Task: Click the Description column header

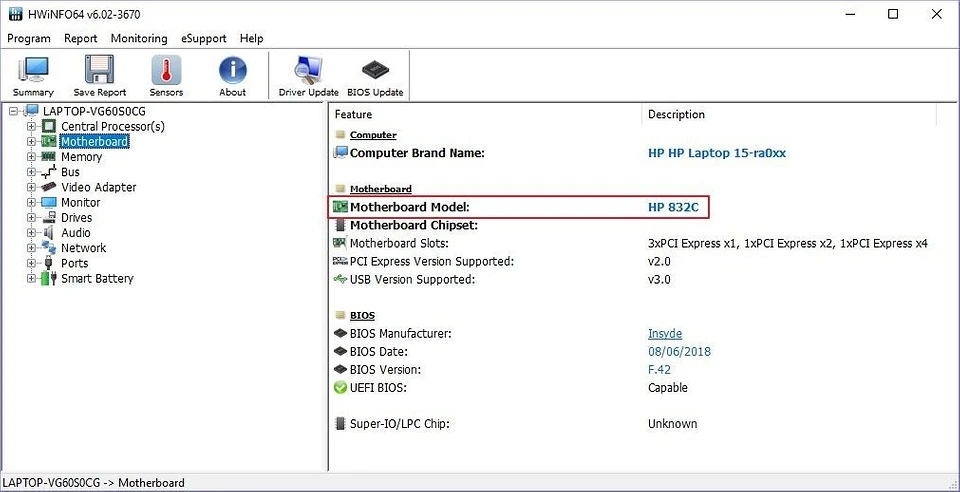Action: point(676,115)
